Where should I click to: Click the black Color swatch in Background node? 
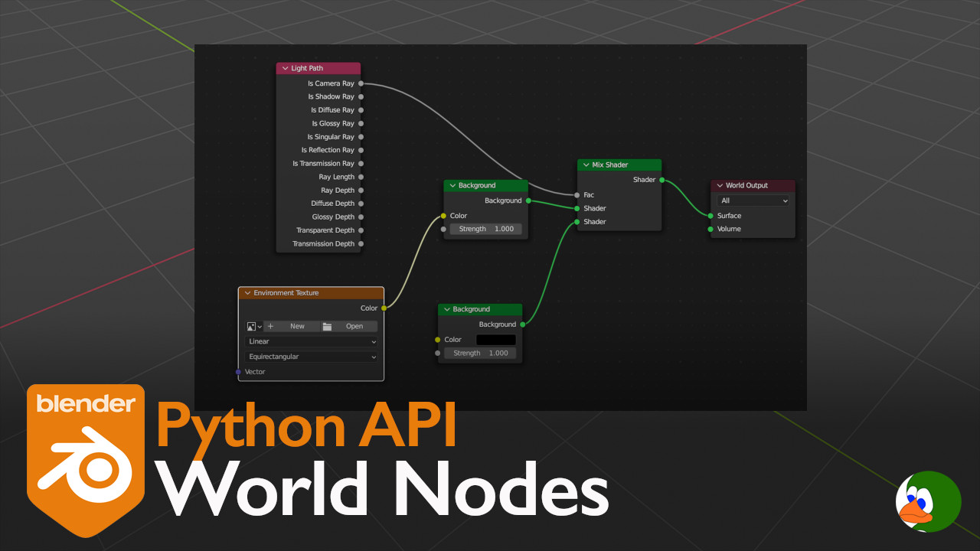point(495,340)
